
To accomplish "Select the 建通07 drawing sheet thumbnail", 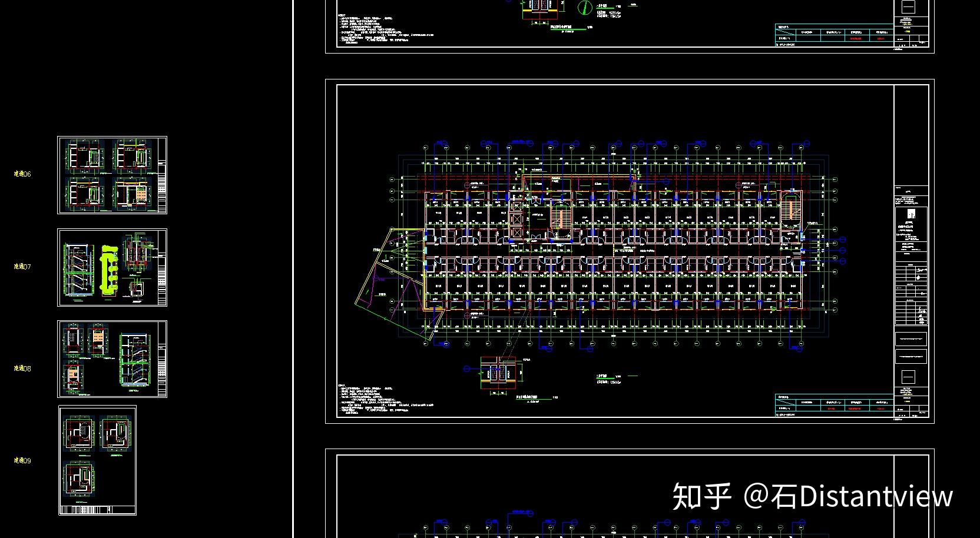I will (x=112, y=267).
